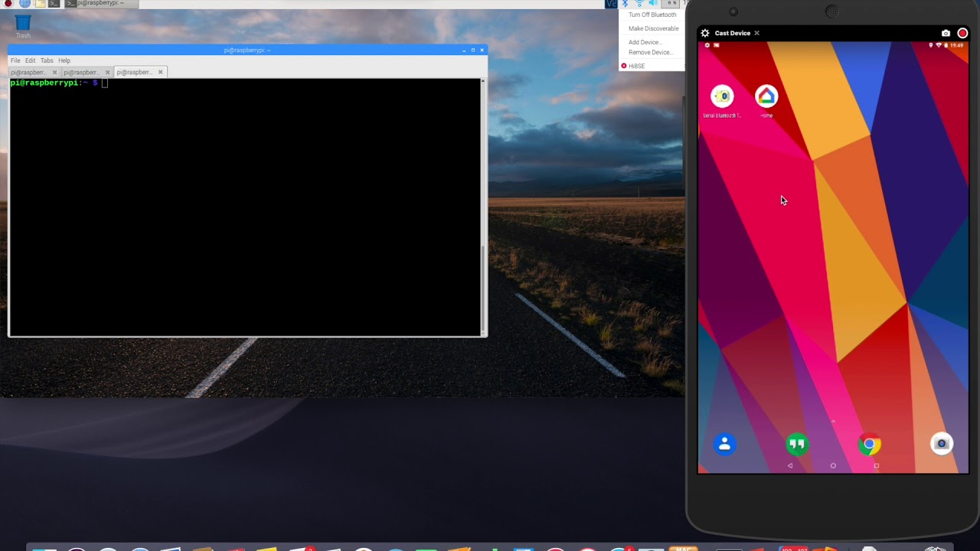Close the third terminal tab
The width and height of the screenshot is (980, 551).
point(160,72)
